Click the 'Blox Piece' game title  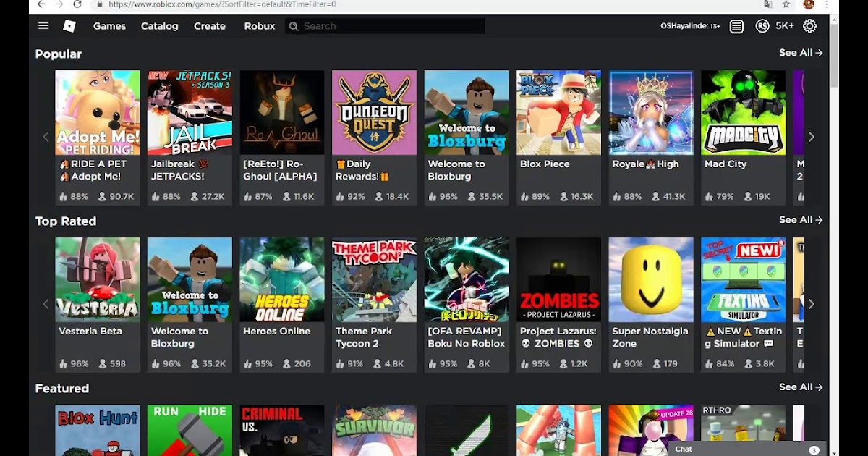pos(545,164)
